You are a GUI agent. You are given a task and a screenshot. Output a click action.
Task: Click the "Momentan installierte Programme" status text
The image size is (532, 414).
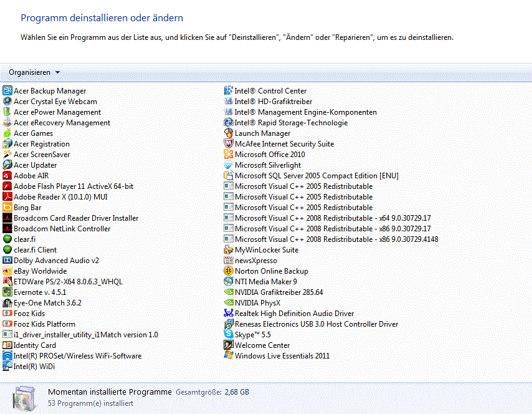110,392
